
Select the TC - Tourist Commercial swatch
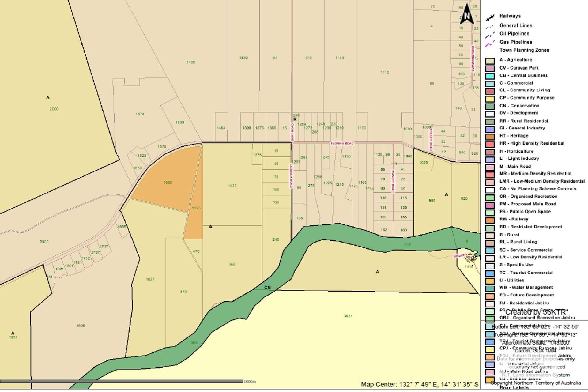pyautogui.click(x=490, y=273)
